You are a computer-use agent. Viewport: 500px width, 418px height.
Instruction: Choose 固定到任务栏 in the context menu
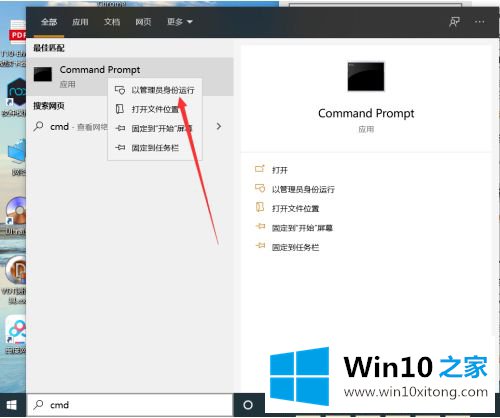[x=155, y=148]
